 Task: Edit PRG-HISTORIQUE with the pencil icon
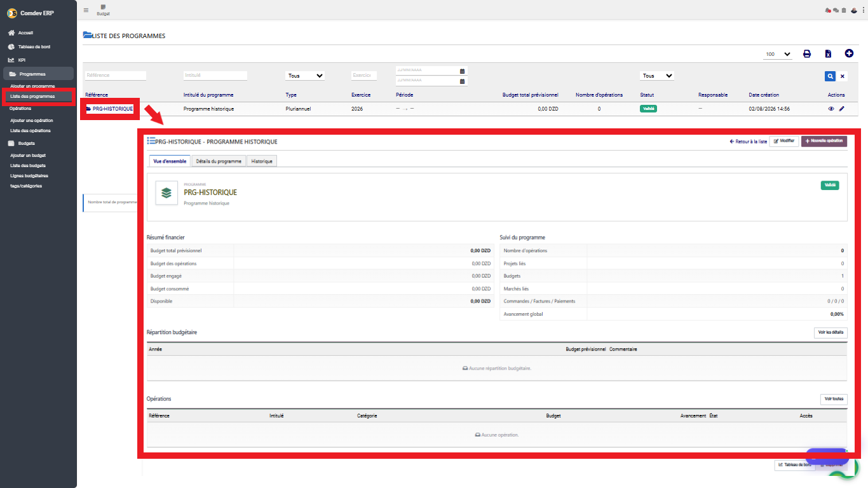(x=842, y=109)
